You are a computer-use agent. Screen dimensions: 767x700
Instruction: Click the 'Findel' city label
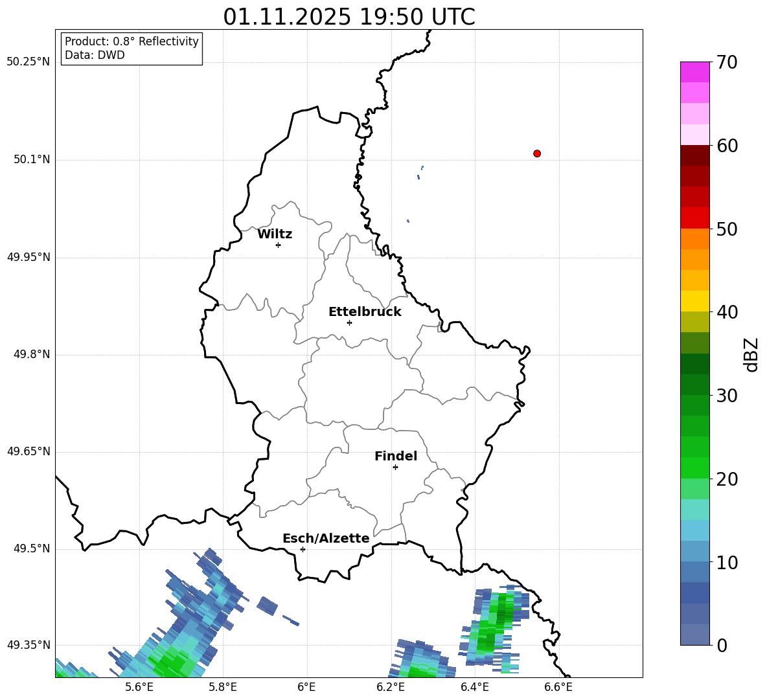pos(396,456)
